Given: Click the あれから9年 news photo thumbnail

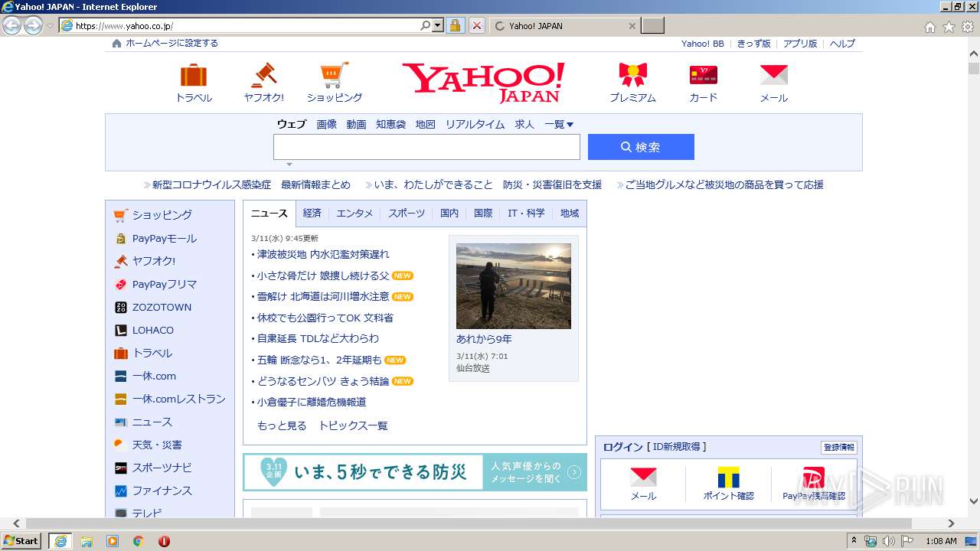Looking at the screenshot, I should [x=514, y=286].
